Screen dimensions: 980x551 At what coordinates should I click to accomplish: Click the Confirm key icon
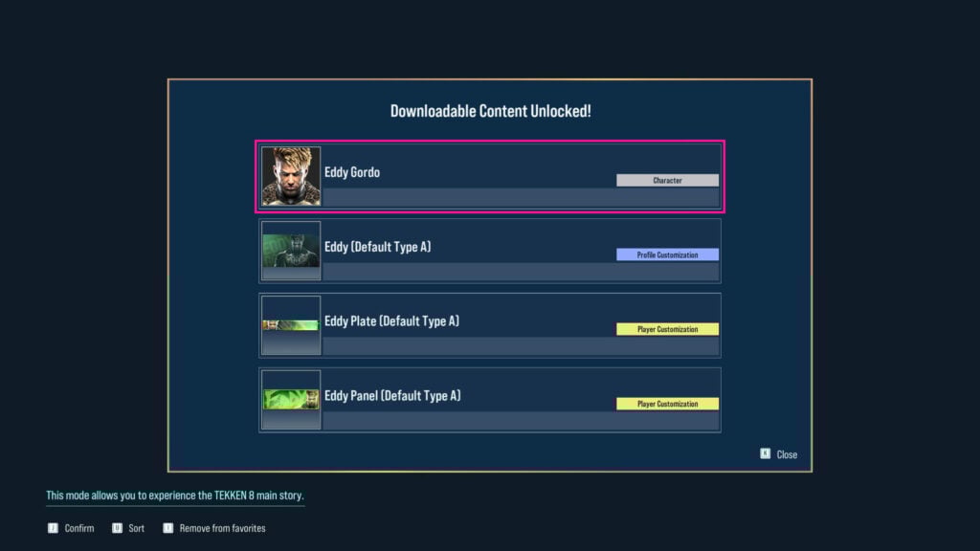click(53, 528)
